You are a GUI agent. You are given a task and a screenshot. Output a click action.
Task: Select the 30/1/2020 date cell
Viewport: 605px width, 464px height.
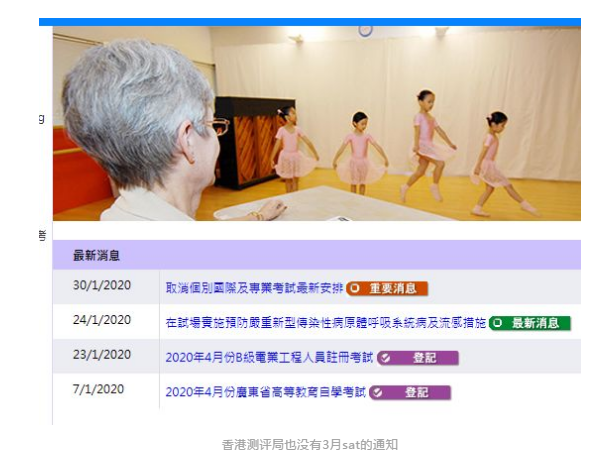pos(101,286)
